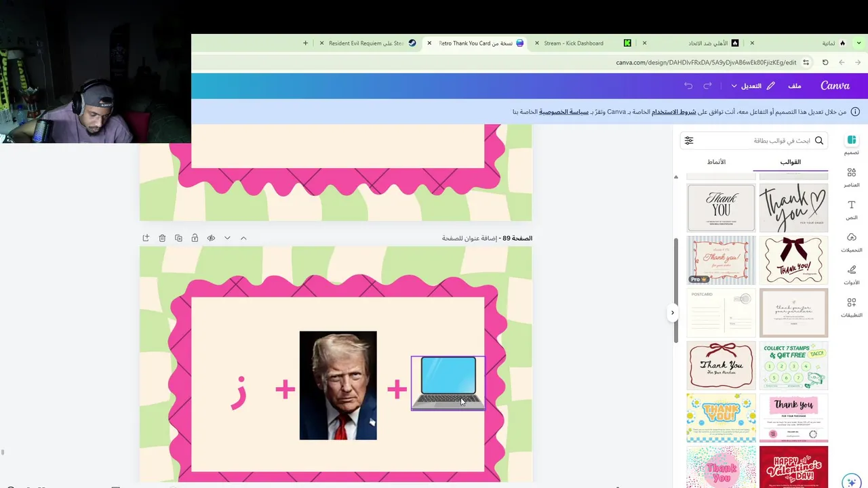Select the portrait photo on the canvas

(338, 385)
